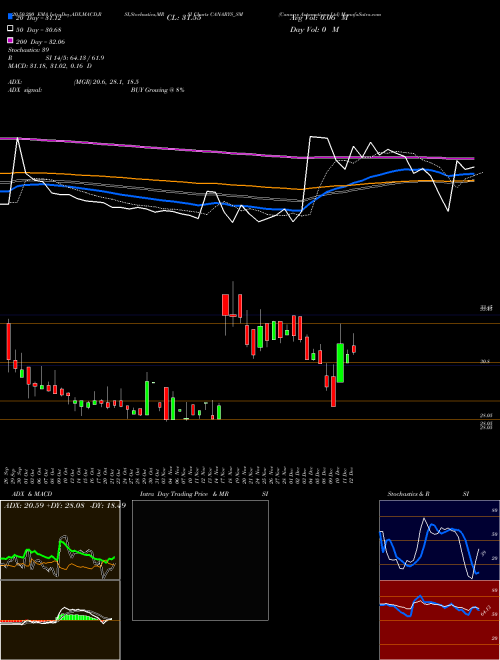Screen dimensions: 500x660
Task: Select the '50 Day = 30.68' legend text
Action: click(39, 29)
